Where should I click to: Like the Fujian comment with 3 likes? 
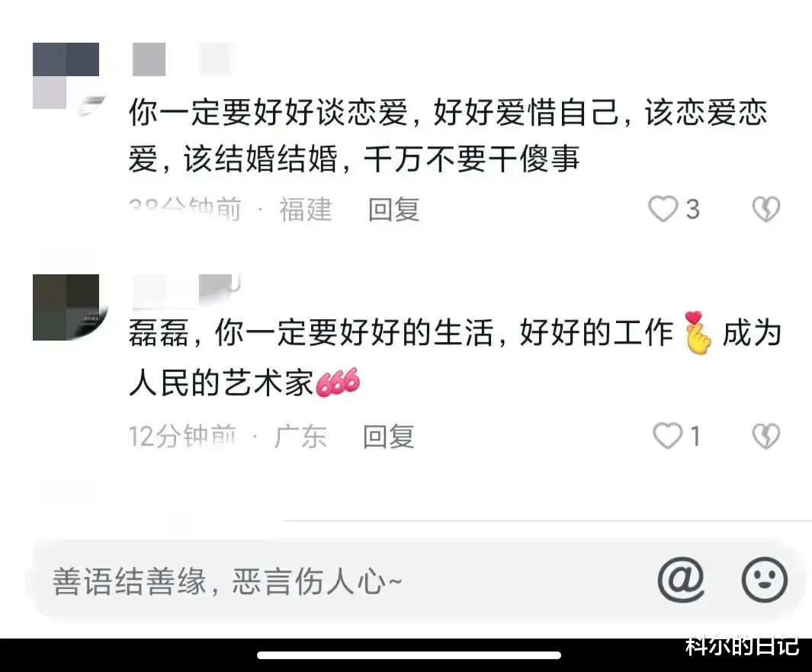[663, 209]
